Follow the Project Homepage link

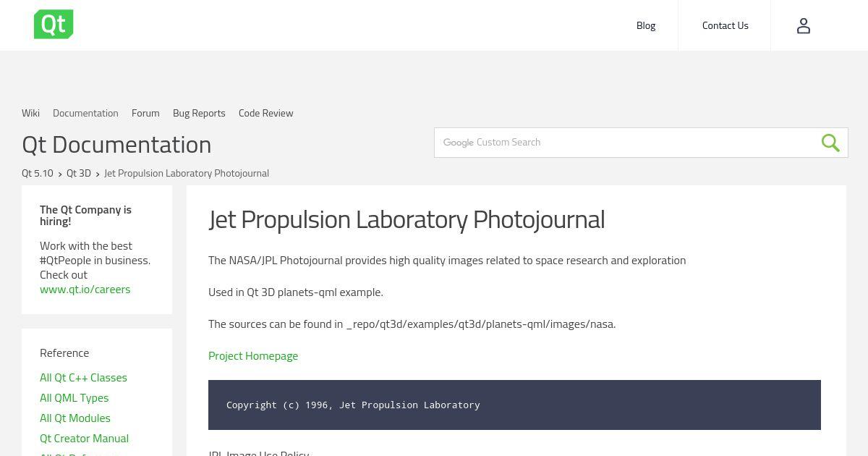pyautogui.click(x=253, y=355)
